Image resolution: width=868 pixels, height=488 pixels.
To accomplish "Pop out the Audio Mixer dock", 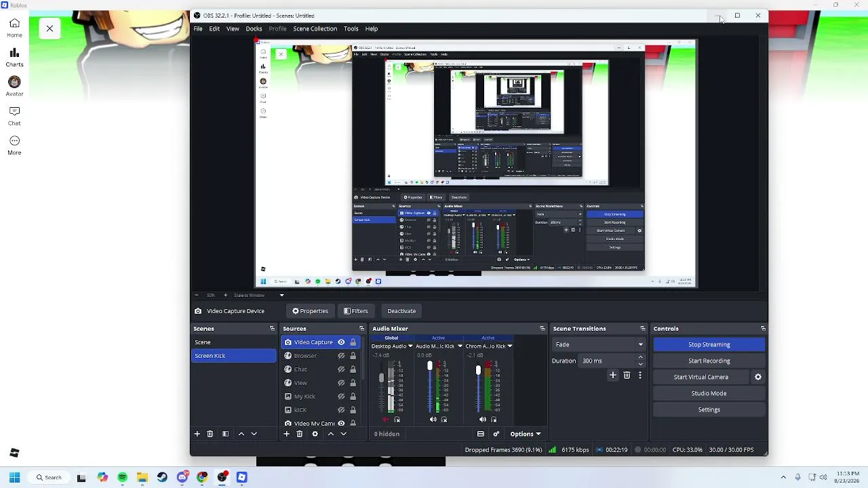I will coord(542,329).
